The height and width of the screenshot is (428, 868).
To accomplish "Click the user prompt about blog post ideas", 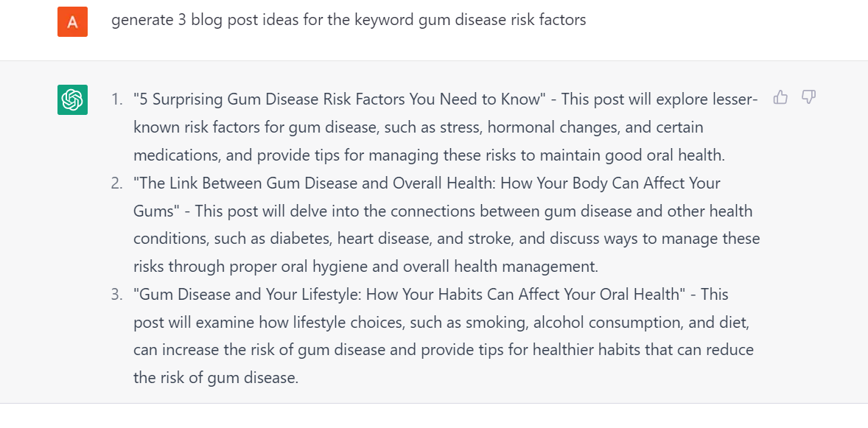I will [349, 20].
